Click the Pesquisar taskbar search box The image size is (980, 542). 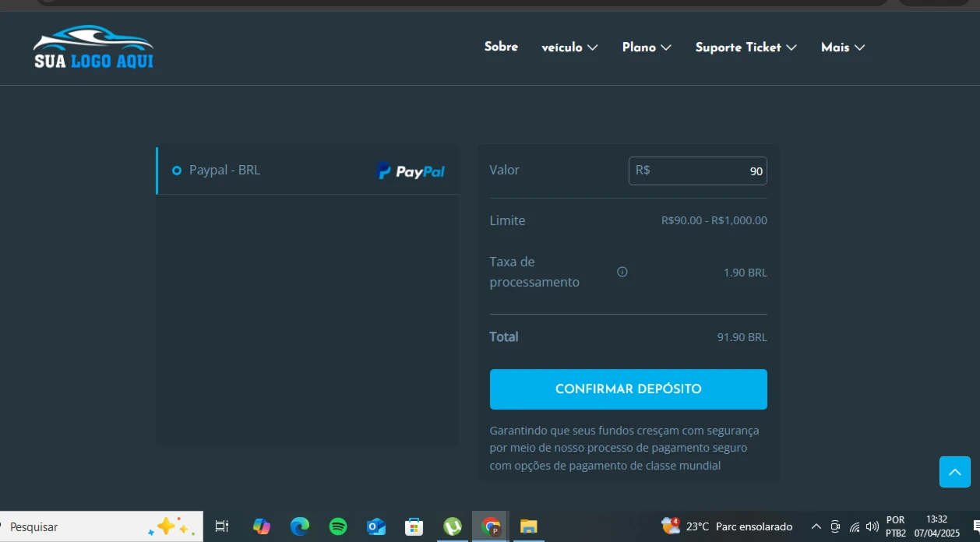coord(101,526)
